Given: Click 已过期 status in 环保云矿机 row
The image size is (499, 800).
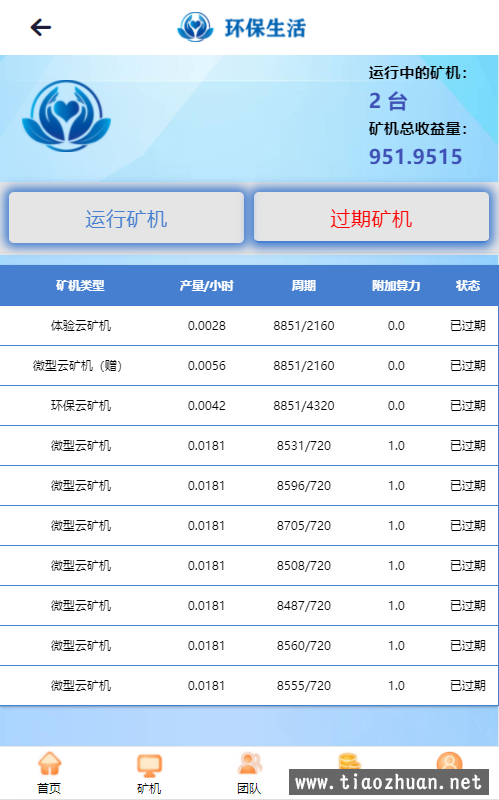Looking at the screenshot, I should point(468,406).
